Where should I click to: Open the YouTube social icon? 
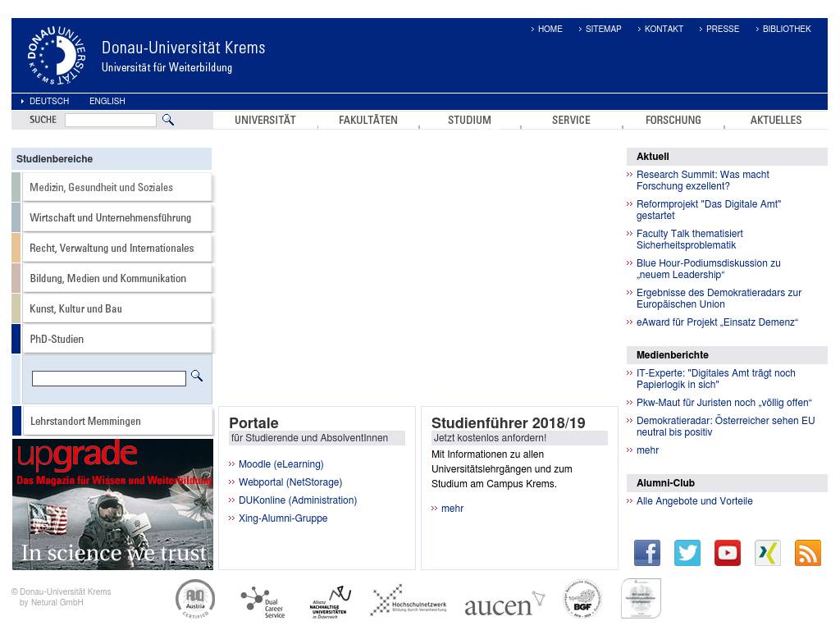click(728, 553)
